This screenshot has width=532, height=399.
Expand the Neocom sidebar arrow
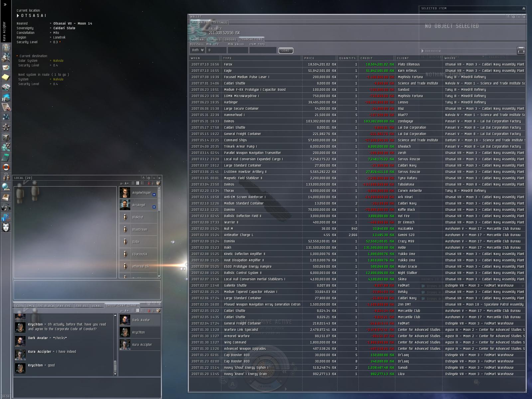pyautogui.click(x=5, y=4)
